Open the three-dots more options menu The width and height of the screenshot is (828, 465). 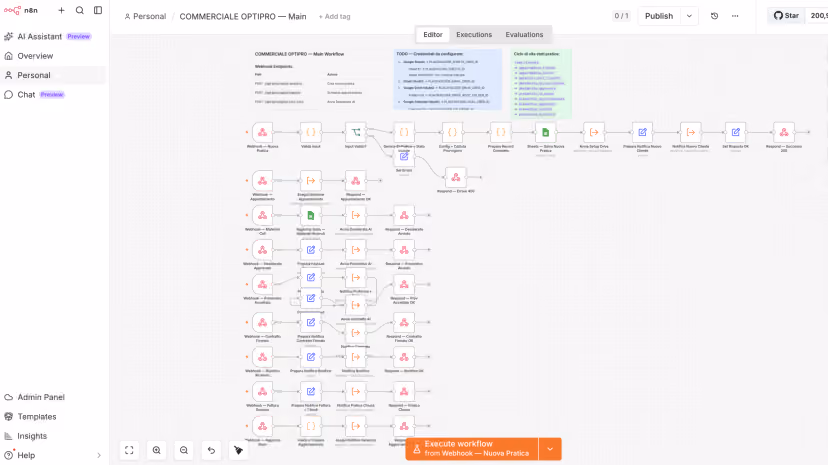(735, 16)
